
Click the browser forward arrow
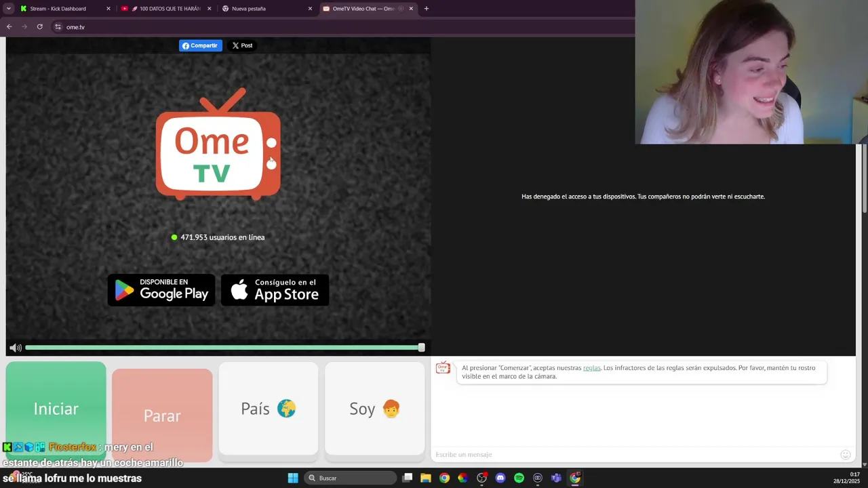pos(24,26)
